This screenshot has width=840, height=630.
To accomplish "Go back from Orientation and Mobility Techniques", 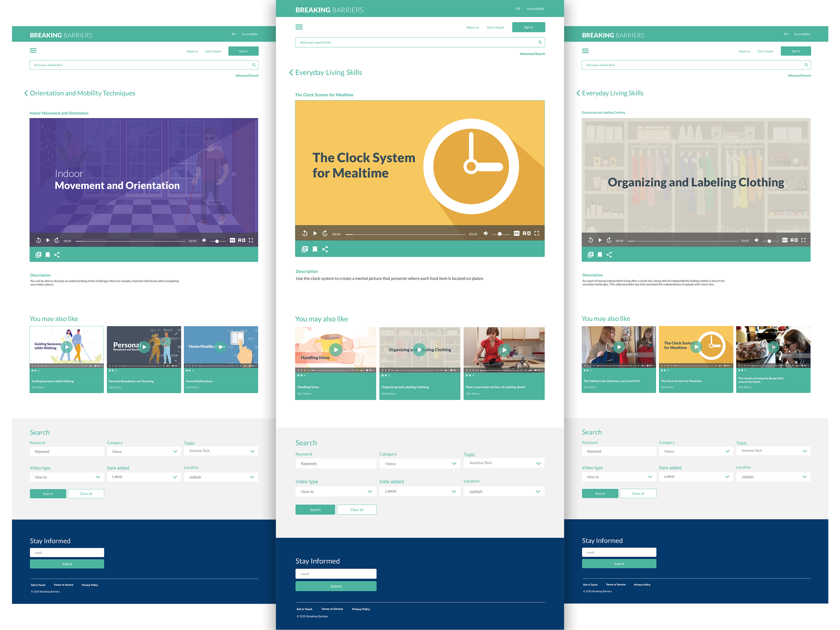I will click(26, 94).
